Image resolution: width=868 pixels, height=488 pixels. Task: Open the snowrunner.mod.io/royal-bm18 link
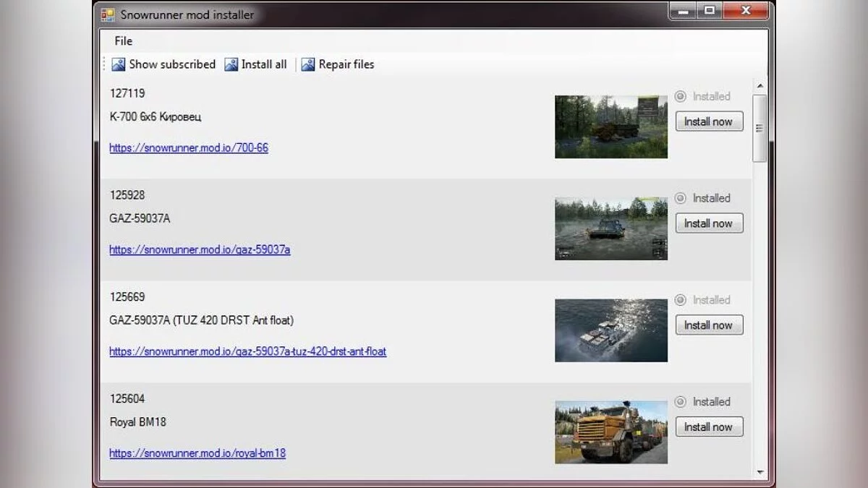tap(197, 453)
